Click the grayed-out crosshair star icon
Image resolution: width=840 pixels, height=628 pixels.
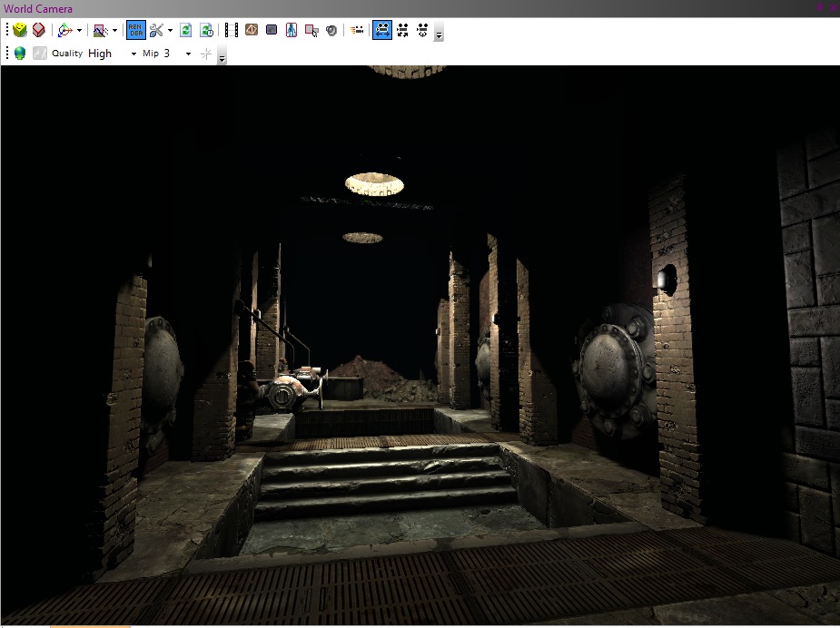click(206, 54)
